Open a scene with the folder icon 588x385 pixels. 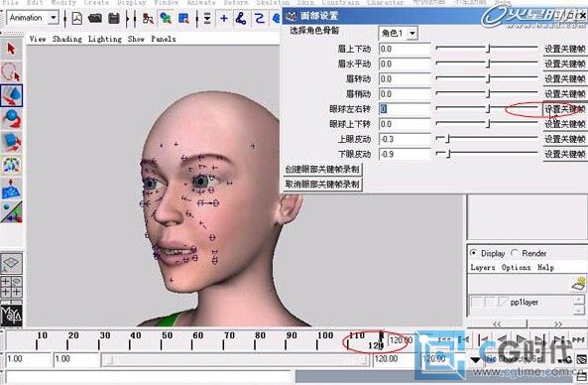pyautogui.click(x=95, y=18)
